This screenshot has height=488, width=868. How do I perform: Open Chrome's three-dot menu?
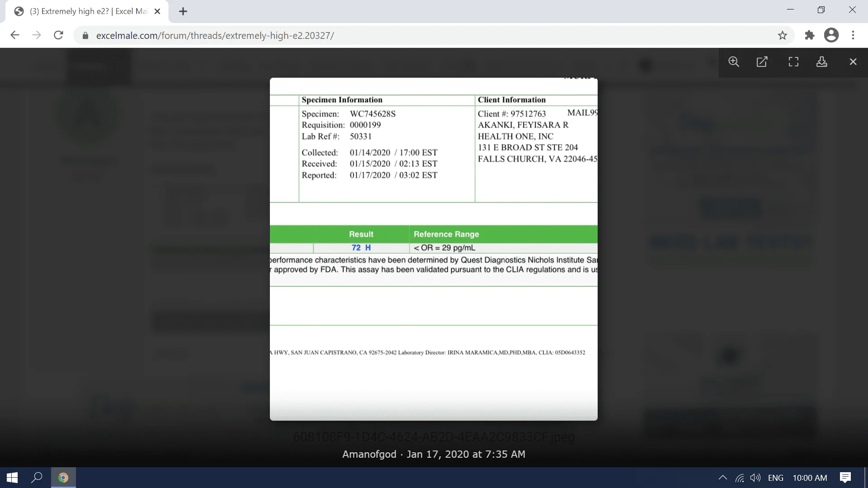(853, 35)
